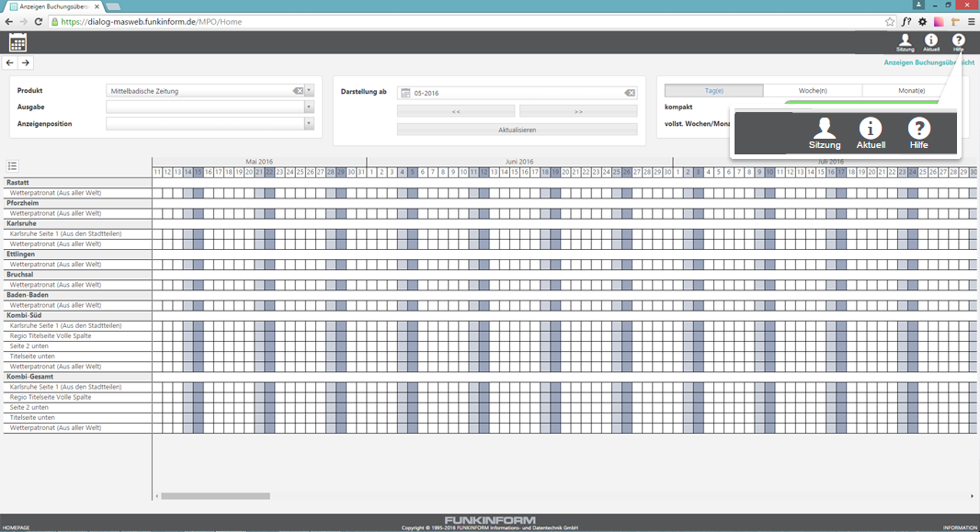This screenshot has height=532, width=980.
Task: Click the scrollbar right arrow under the grid
Action: coord(972,496)
